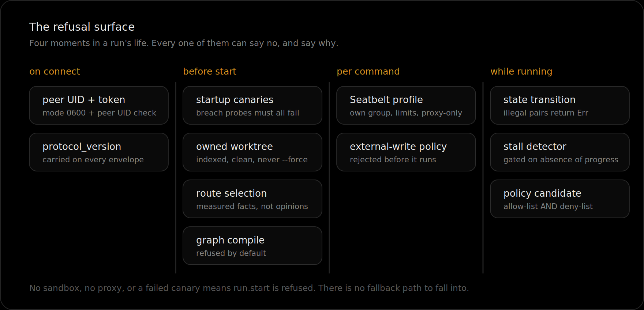This screenshot has height=310, width=644.
Task: Select the stall detector card
Action: point(560,152)
